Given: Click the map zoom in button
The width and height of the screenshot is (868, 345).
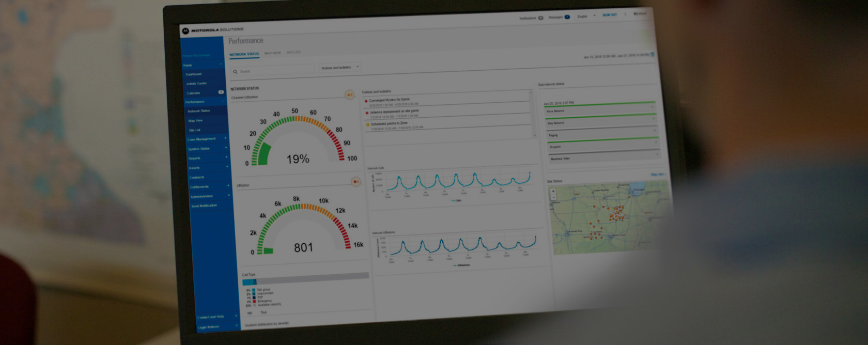Looking at the screenshot, I should pyautogui.click(x=553, y=191).
